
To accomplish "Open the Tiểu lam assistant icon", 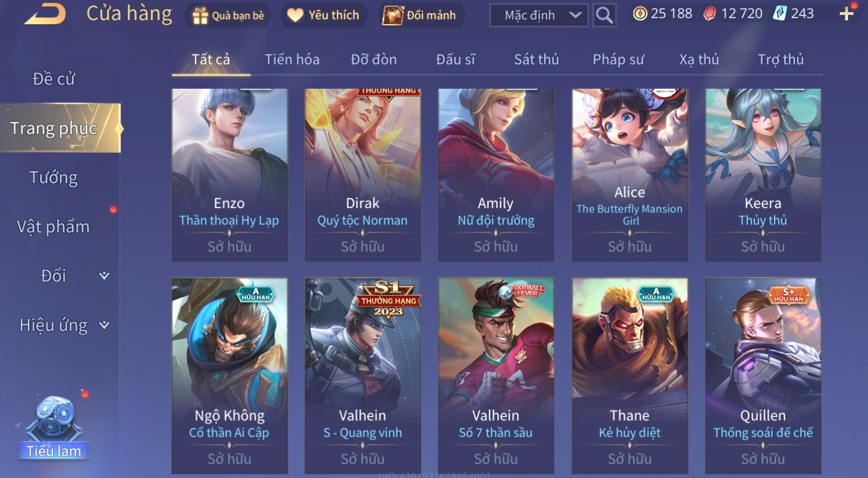I will pos(54,427).
